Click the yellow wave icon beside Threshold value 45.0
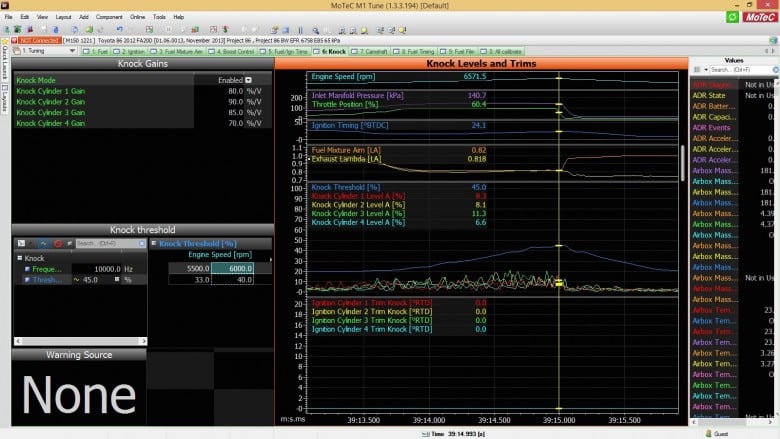The width and height of the screenshot is (780, 439). pyautogui.click(x=77, y=280)
